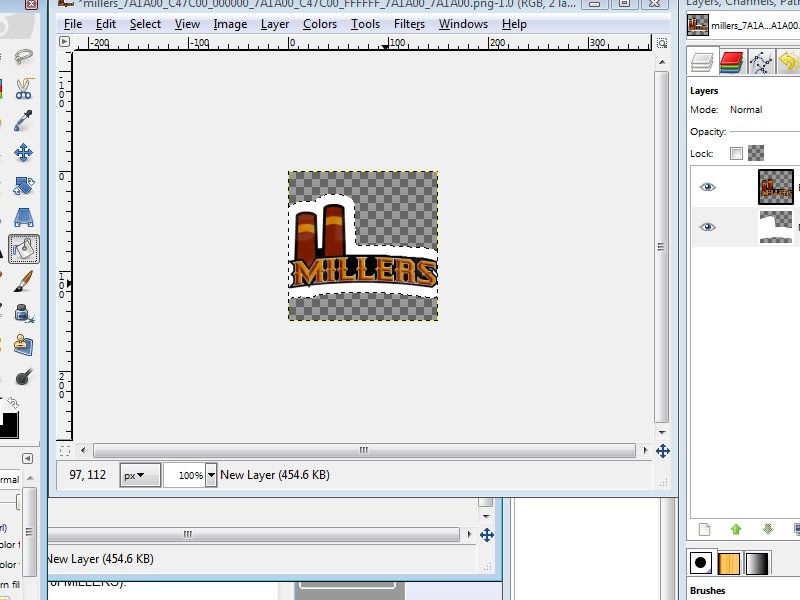Click the black foreground color swatch
Screen dimensions: 800x600
8,424
